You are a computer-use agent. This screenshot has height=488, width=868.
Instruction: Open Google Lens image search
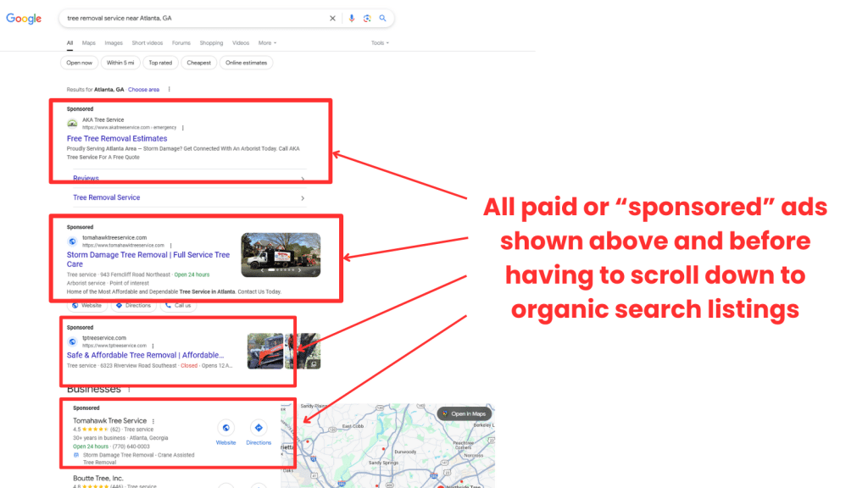click(x=367, y=18)
